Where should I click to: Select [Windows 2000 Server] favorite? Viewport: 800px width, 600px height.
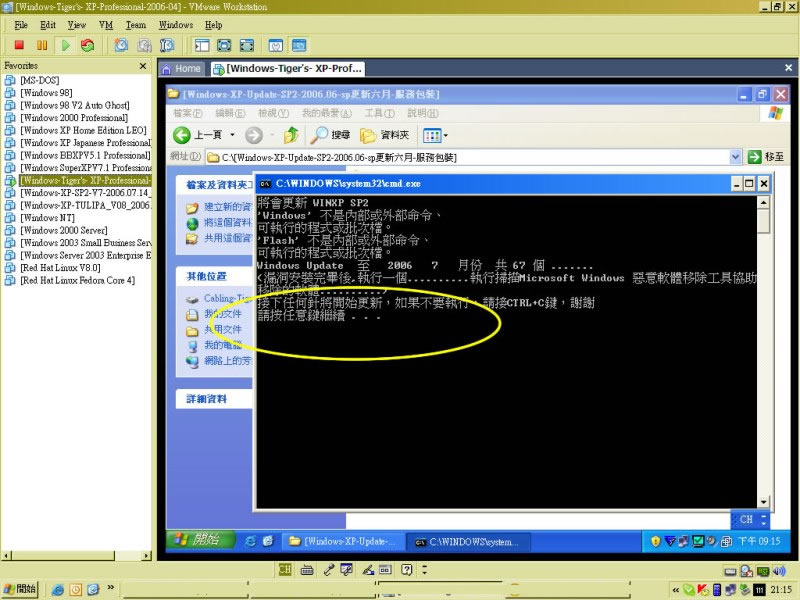pyautogui.click(x=64, y=230)
